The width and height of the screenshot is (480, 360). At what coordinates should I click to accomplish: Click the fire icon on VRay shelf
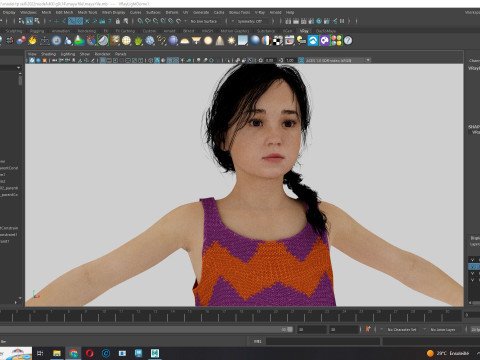tap(32, 41)
